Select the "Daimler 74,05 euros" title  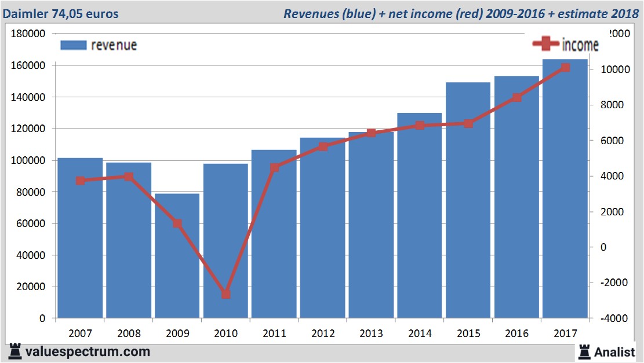tap(60, 13)
